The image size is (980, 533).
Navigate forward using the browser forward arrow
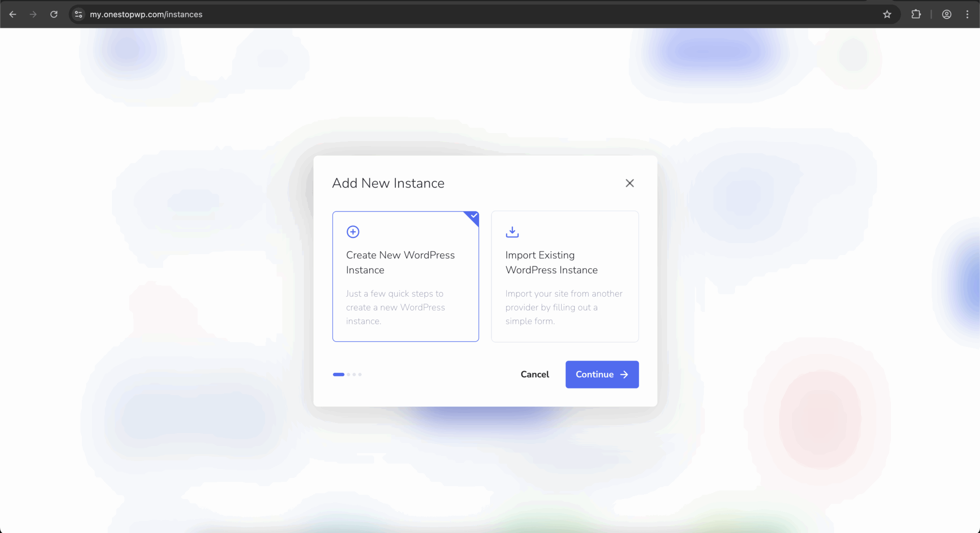pyautogui.click(x=33, y=14)
